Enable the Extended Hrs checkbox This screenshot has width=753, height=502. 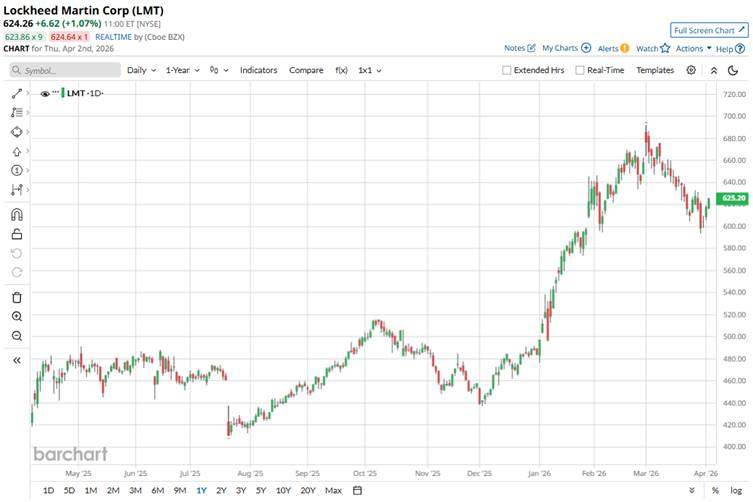tap(507, 70)
